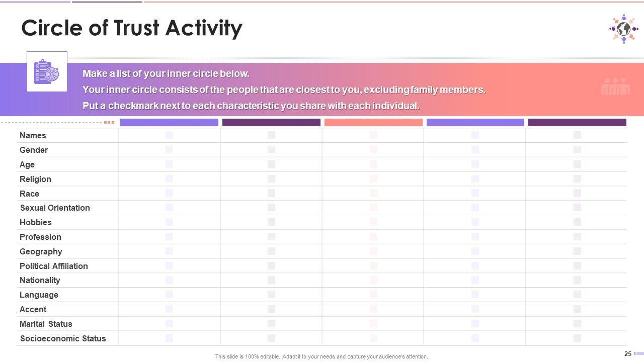Click the last dark purple header bar
The height and width of the screenshot is (362, 644).
pos(577,122)
